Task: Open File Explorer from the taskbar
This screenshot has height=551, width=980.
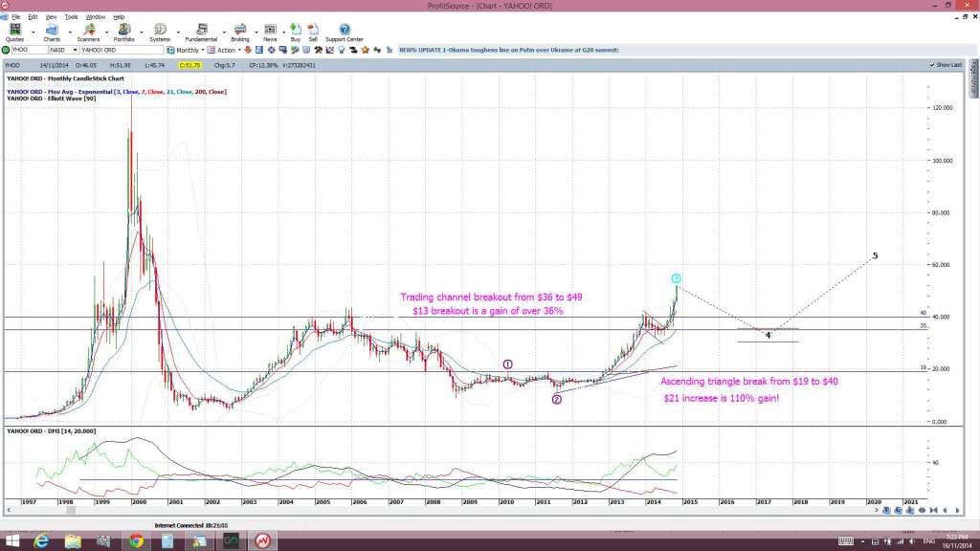Action: (x=73, y=541)
